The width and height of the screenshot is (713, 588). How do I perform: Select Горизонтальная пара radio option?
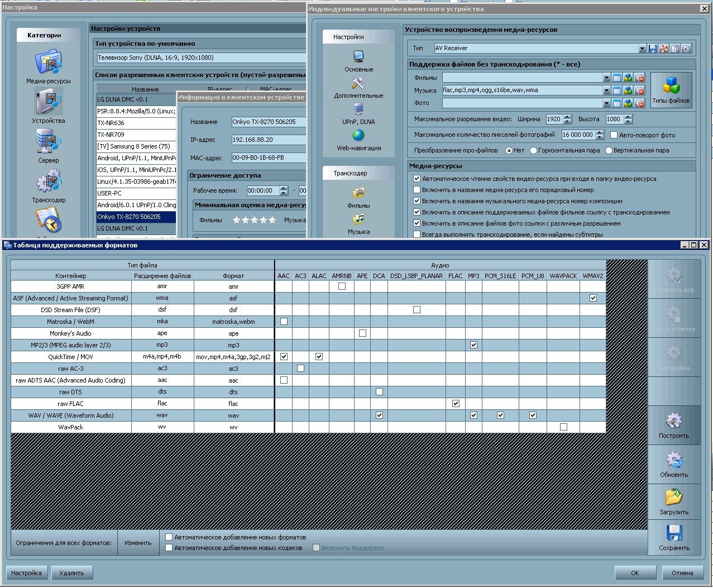tap(534, 151)
